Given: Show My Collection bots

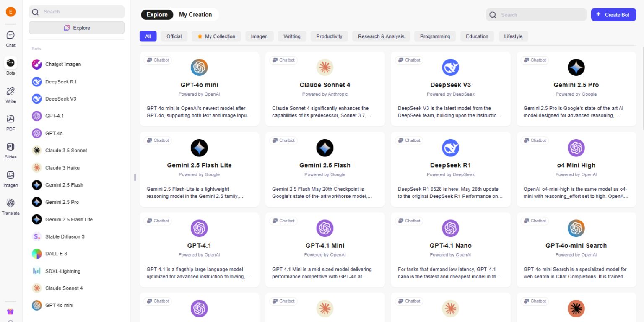Looking at the screenshot, I should pos(216,36).
